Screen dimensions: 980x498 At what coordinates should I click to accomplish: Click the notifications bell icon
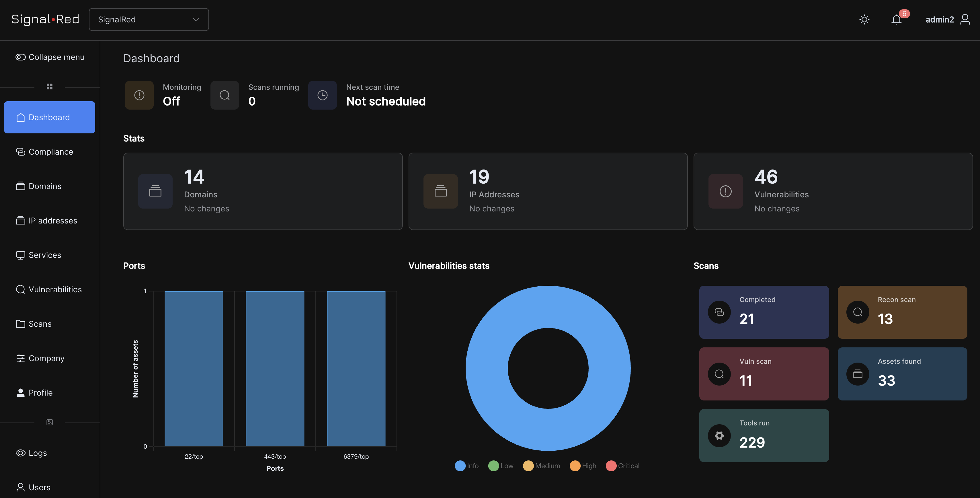pyautogui.click(x=897, y=20)
